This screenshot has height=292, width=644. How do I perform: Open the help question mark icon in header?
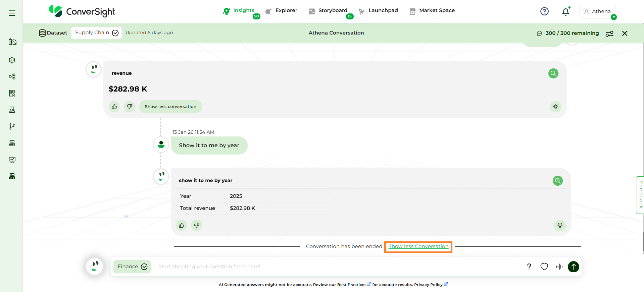(544, 11)
